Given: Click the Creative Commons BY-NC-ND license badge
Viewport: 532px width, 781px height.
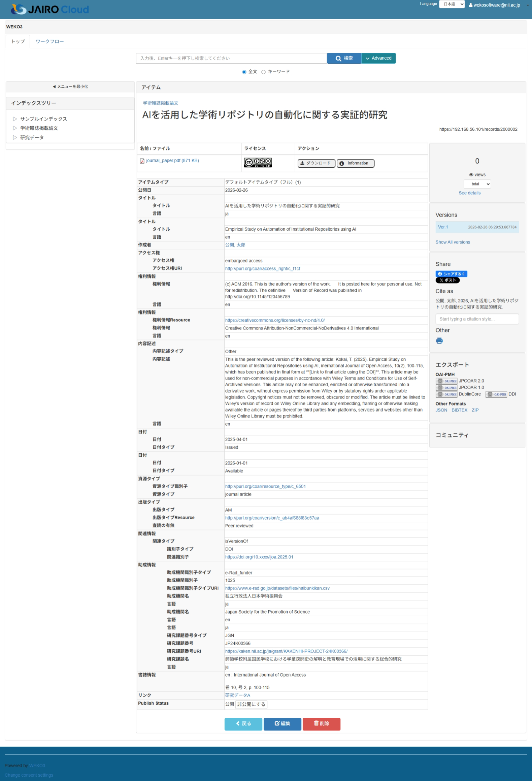Looking at the screenshot, I should pyautogui.click(x=258, y=163).
